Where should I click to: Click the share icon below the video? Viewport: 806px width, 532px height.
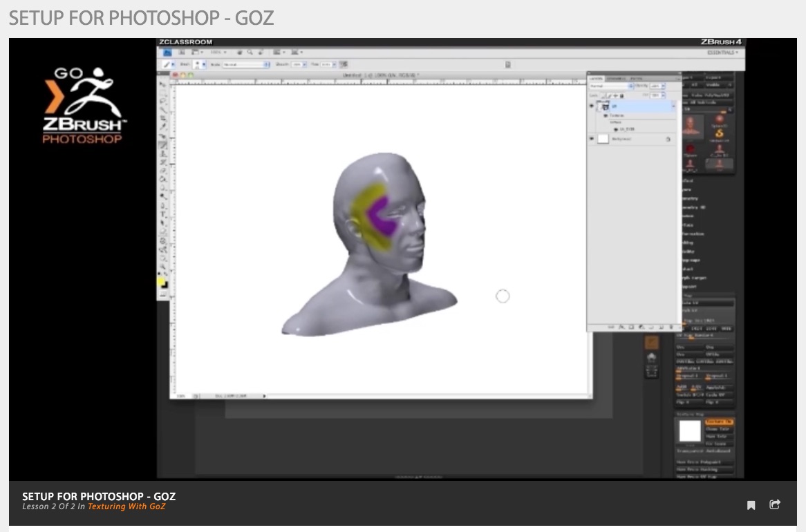click(x=775, y=505)
